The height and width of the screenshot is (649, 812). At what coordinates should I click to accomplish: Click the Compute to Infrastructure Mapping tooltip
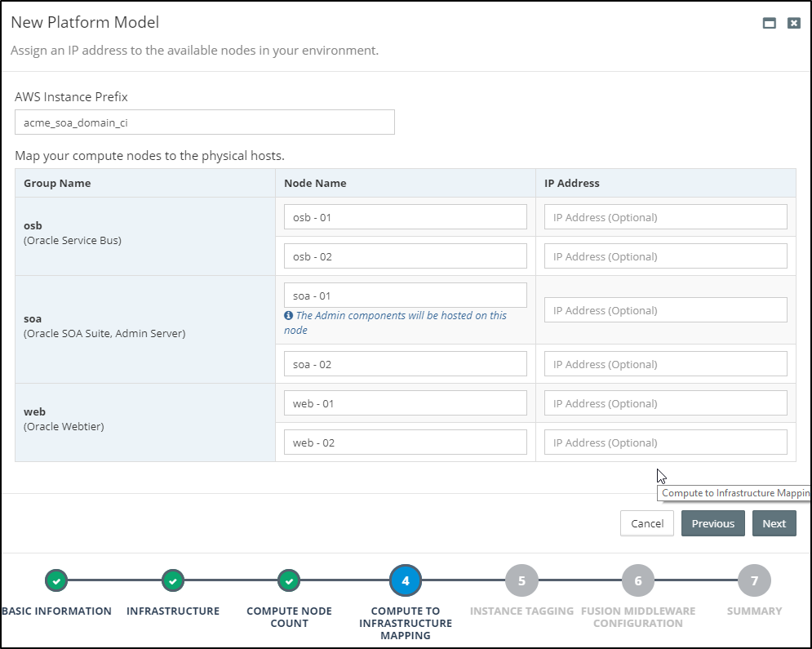(x=734, y=493)
